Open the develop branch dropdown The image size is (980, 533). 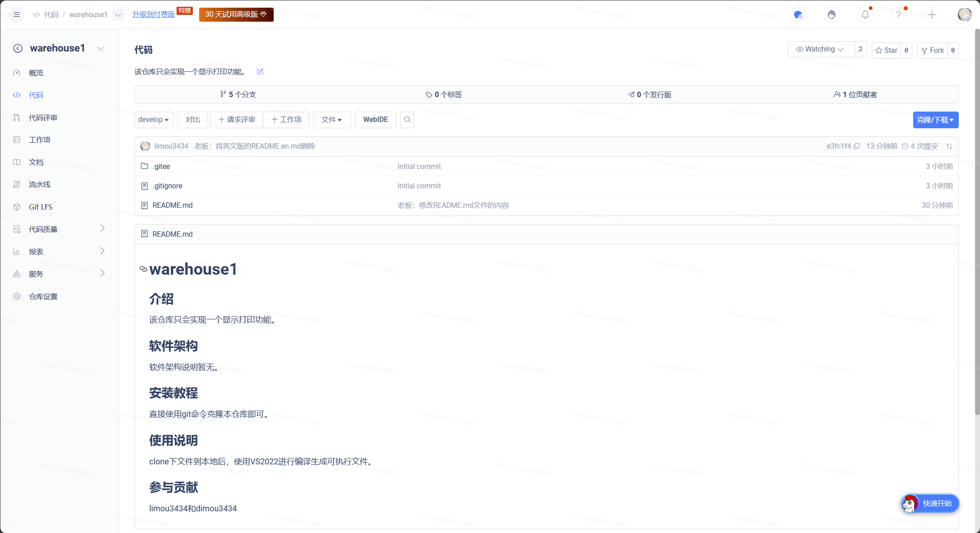(x=154, y=120)
